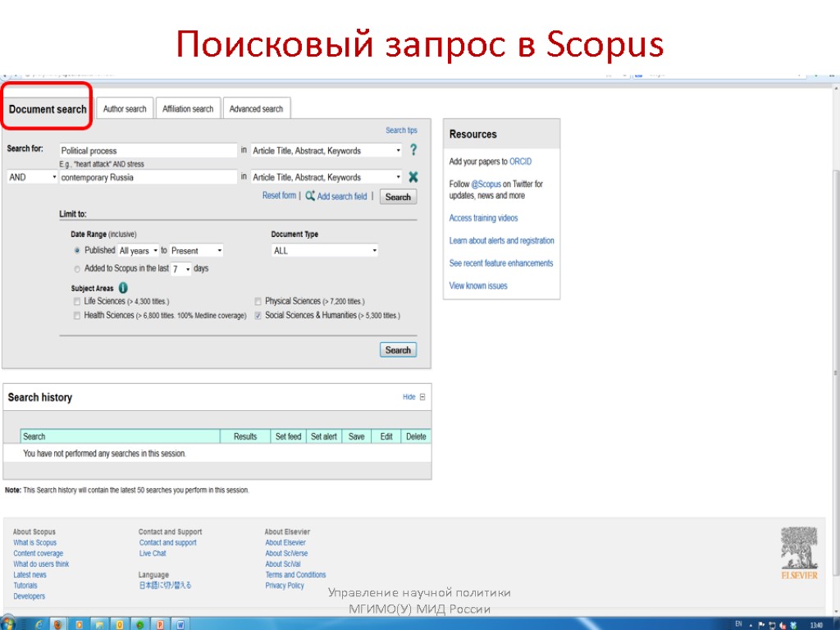This screenshot has height=630, width=840.
Task: Hide the Search history panel
Action: [x=409, y=397]
